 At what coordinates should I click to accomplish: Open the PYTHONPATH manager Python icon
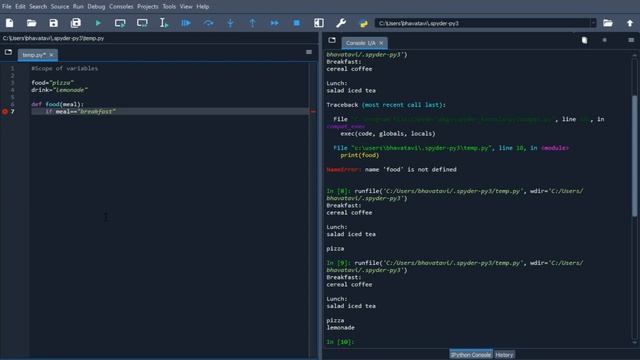(363, 23)
